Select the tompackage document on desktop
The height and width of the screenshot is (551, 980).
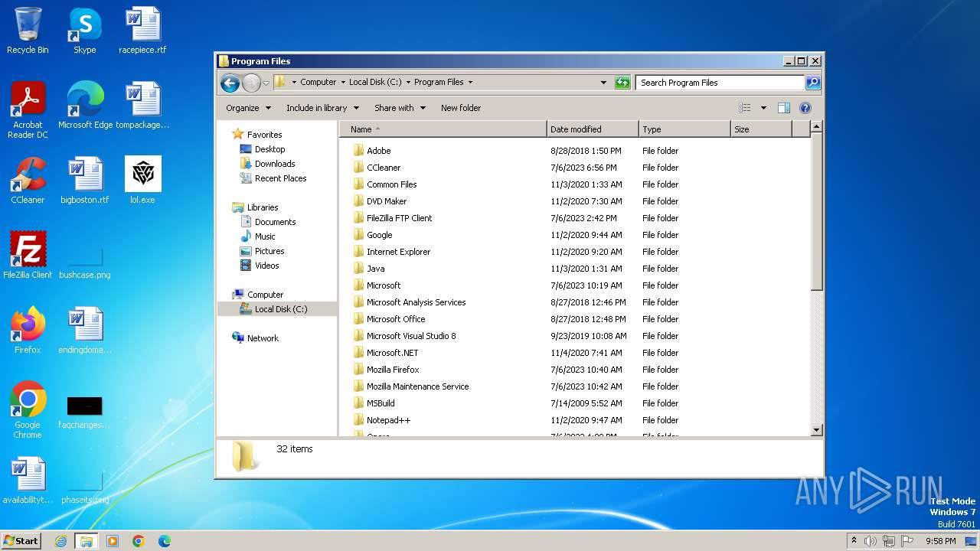pyautogui.click(x=142, y=106)
